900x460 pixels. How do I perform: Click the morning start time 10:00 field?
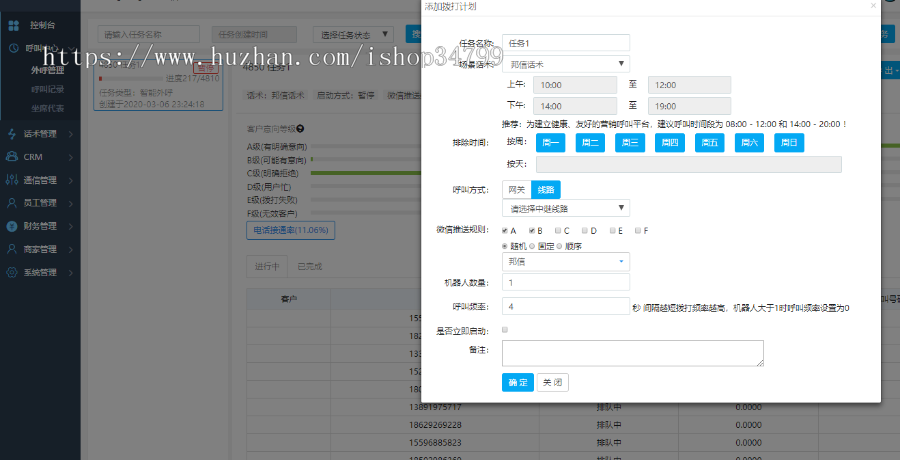click(x=575, y=85)
